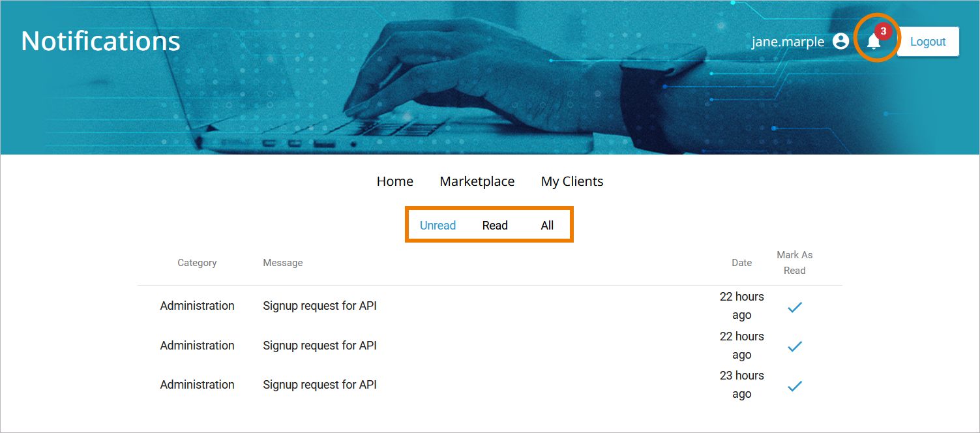Screen dimensions: 980x433
Task: Click the jane.marple username
Action: pyautogui.click(x=788, y=42)
